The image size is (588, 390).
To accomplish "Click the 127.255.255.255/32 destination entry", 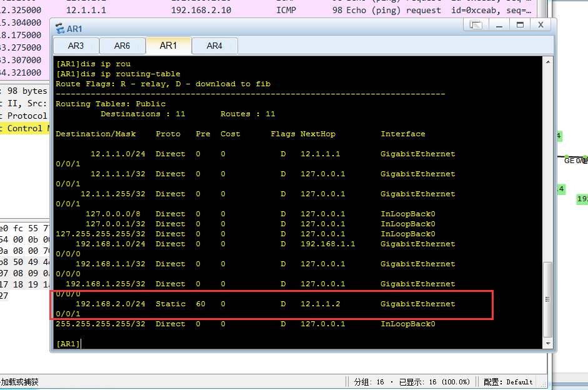I will pyautogui.click(x=101, y=234).
